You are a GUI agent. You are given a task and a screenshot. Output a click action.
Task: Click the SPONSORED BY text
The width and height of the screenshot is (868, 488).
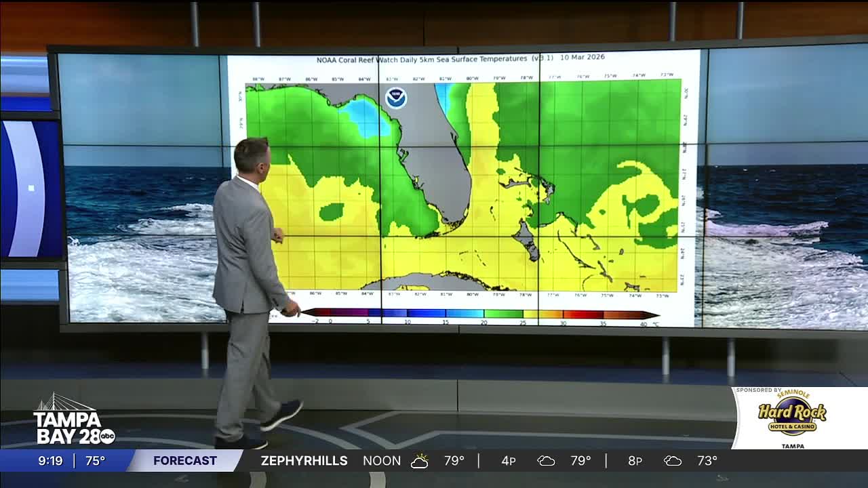759,390
